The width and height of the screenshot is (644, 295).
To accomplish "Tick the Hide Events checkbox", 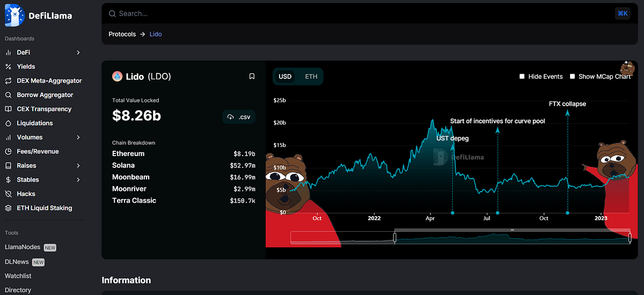I will pos(522,77).
